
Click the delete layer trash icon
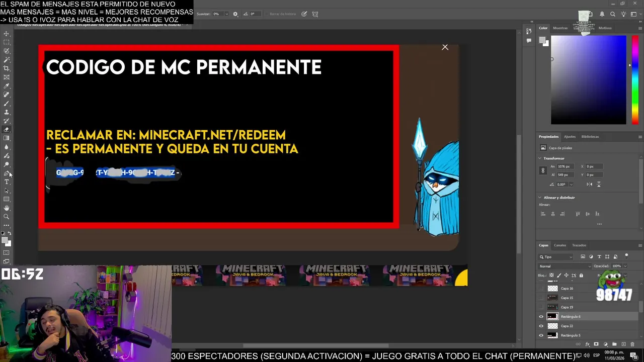[x=633, y=344]
